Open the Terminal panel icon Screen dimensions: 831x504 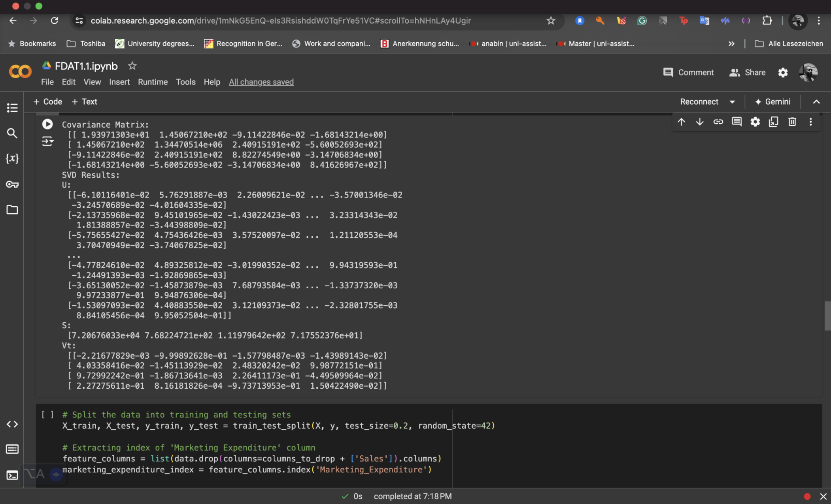point(12,475)
